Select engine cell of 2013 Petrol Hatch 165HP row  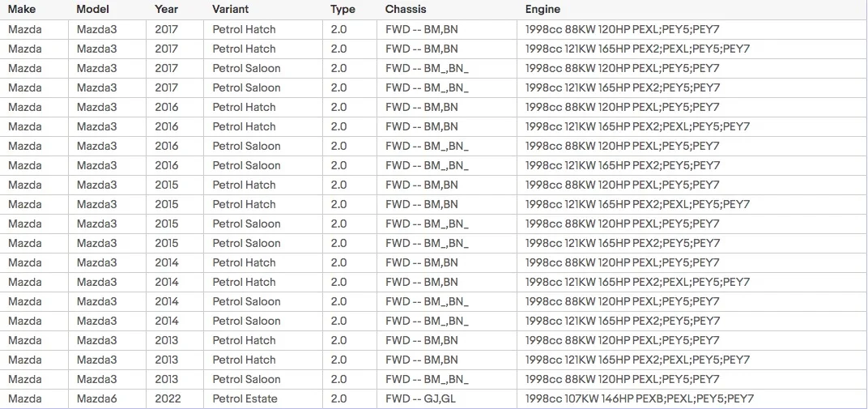pos(692,360)
